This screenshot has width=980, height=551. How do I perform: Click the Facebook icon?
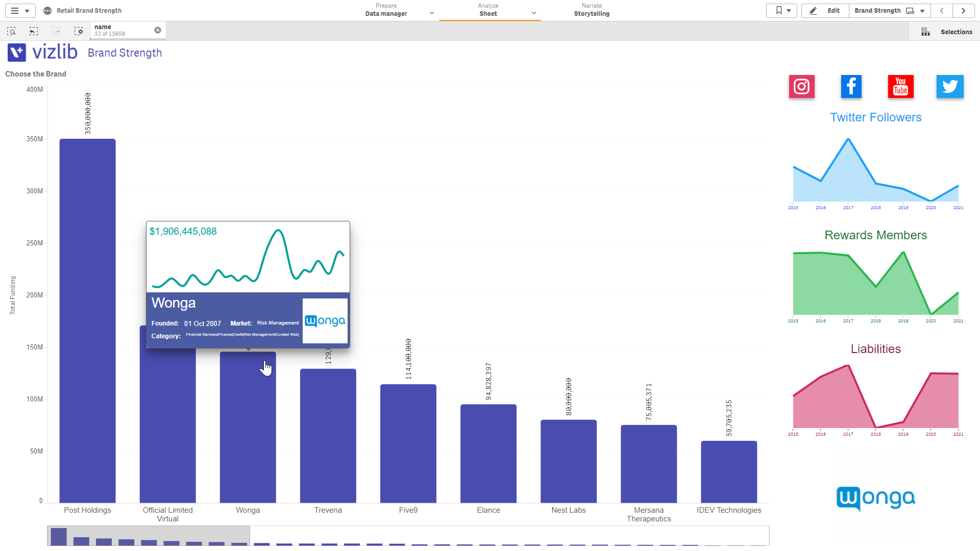click(x=851, y=86)
